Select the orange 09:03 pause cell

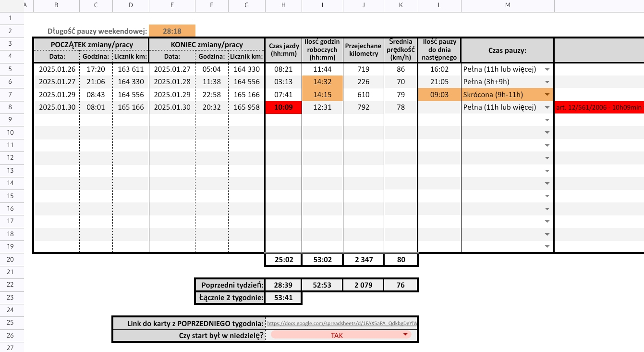pos(439,95)
